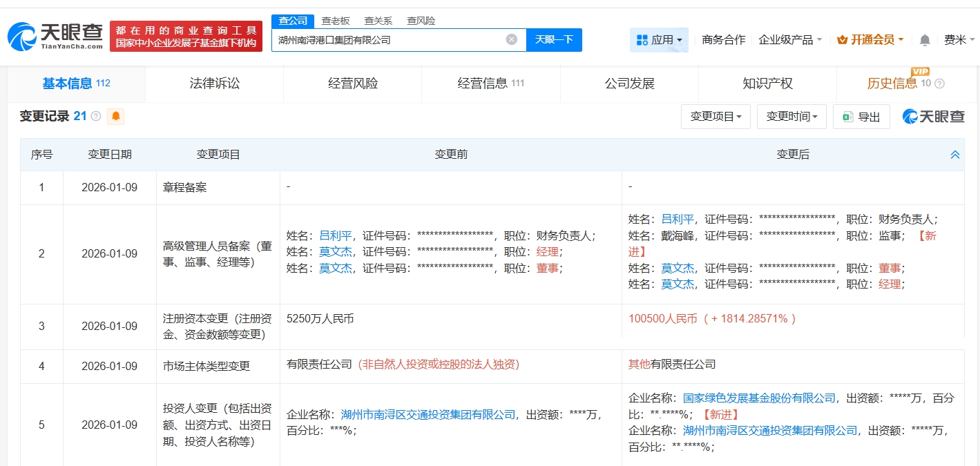Open the 变更时间 filter dropdown
The image size is (980, 466).
pos(791,117)
